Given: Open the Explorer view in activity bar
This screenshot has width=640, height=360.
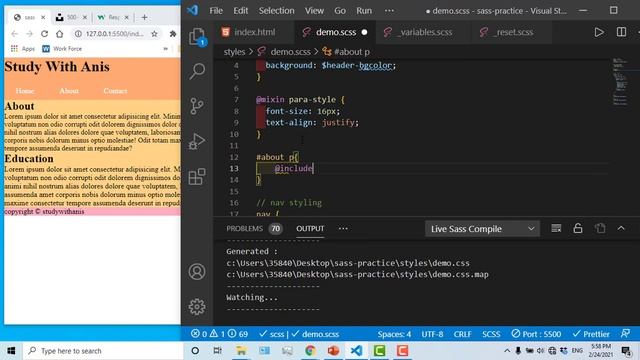Looking at the screenshot, I should pyautogui.click(x=197, y=37).
